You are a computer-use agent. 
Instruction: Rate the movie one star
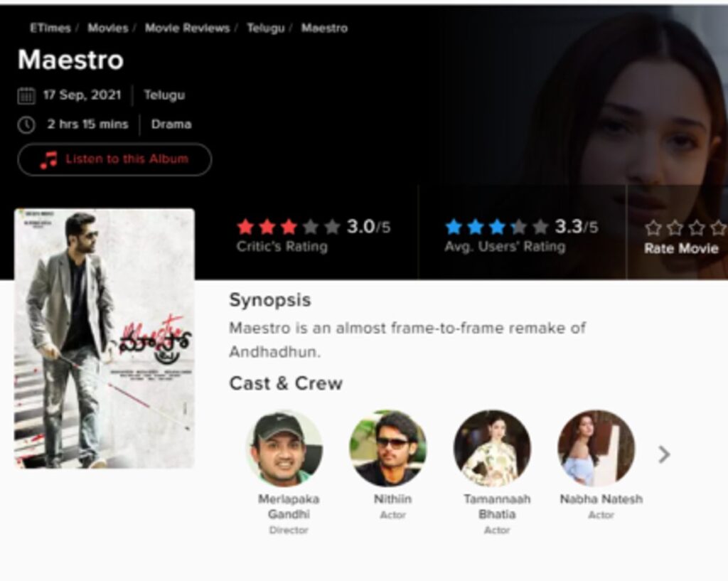click(x=653, y=228)
